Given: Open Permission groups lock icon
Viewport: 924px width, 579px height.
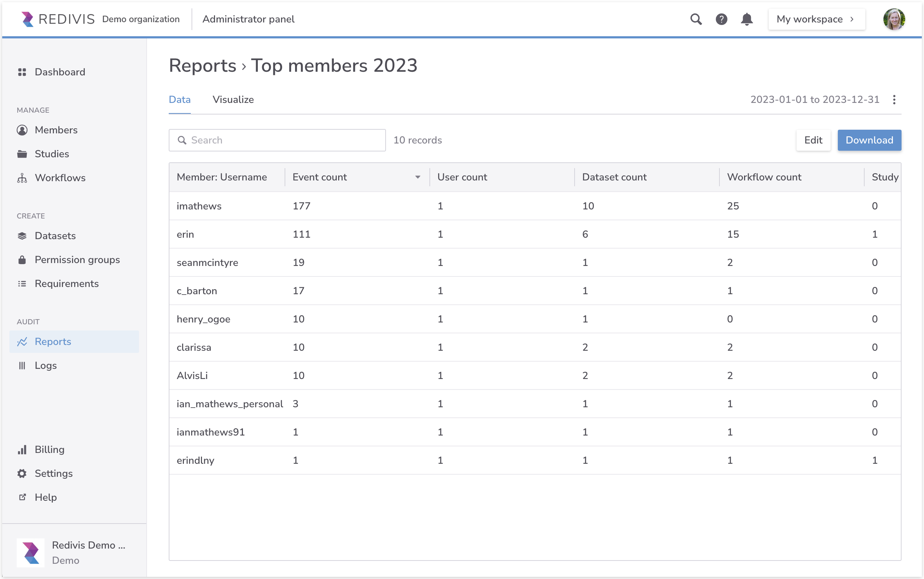Looking at the screenshot, I should [x=22, y=260].
